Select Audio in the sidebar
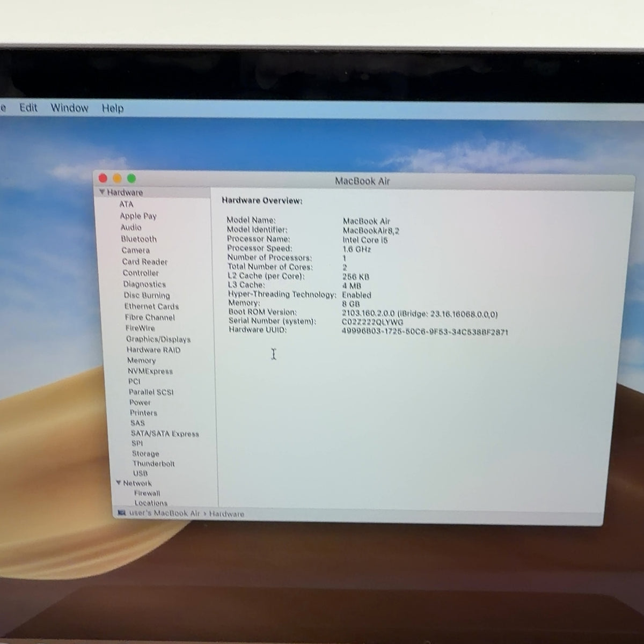The image size is (644, 644). 131,228
